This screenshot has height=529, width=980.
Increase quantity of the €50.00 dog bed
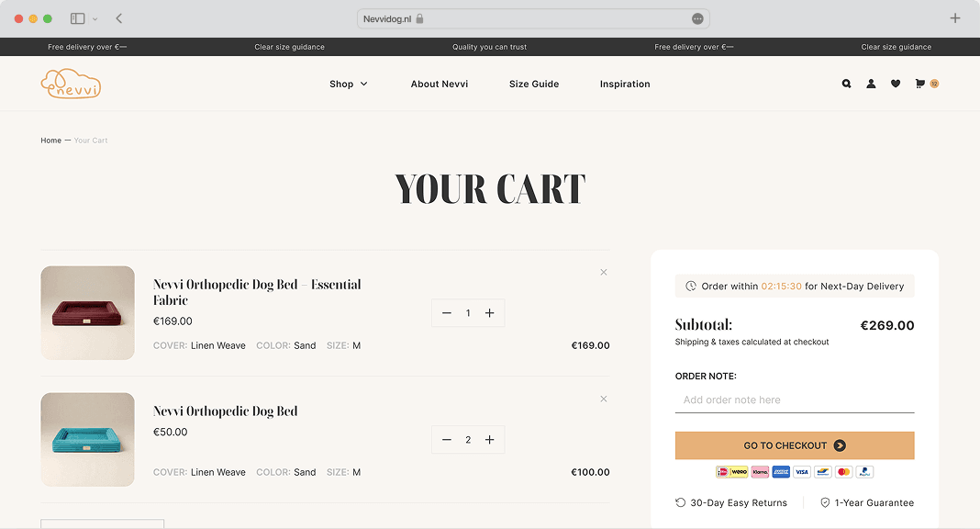click(x=489, y=440)
